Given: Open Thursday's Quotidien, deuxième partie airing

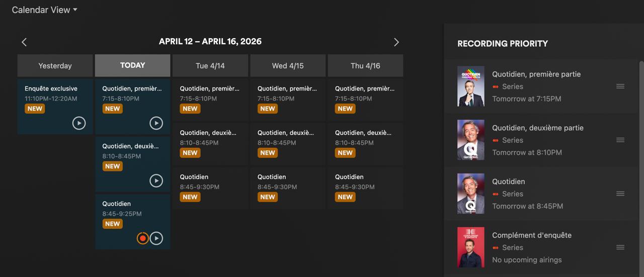Looking at the screenshot, I should [365, 143].
